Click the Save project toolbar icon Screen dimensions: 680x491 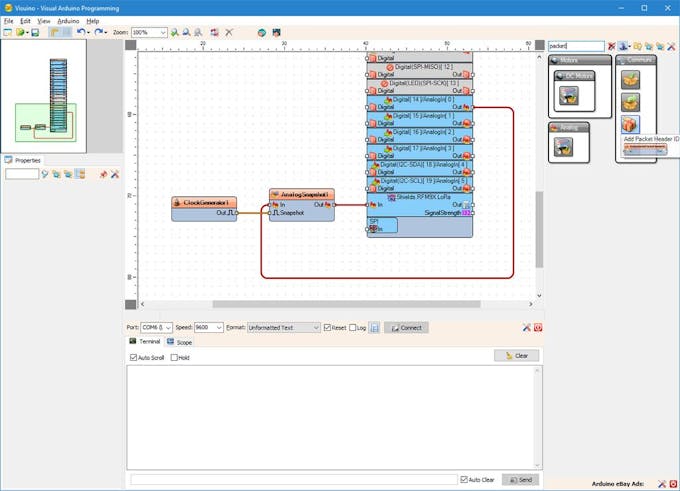[35, 33]
